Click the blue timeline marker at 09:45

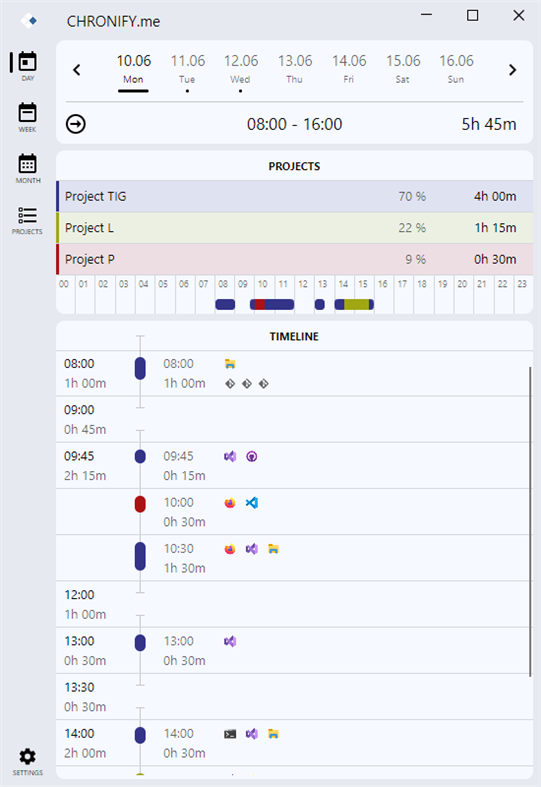140,456
